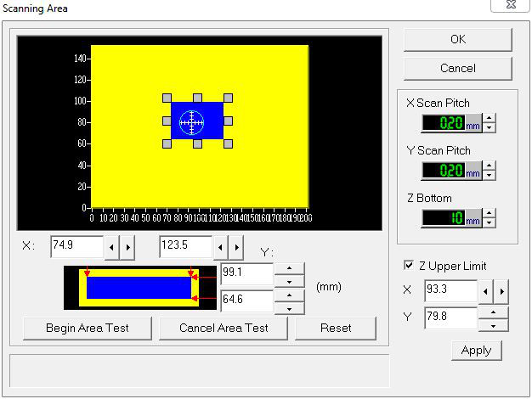Nudge Z Upper Limit X left

point(486,291)
